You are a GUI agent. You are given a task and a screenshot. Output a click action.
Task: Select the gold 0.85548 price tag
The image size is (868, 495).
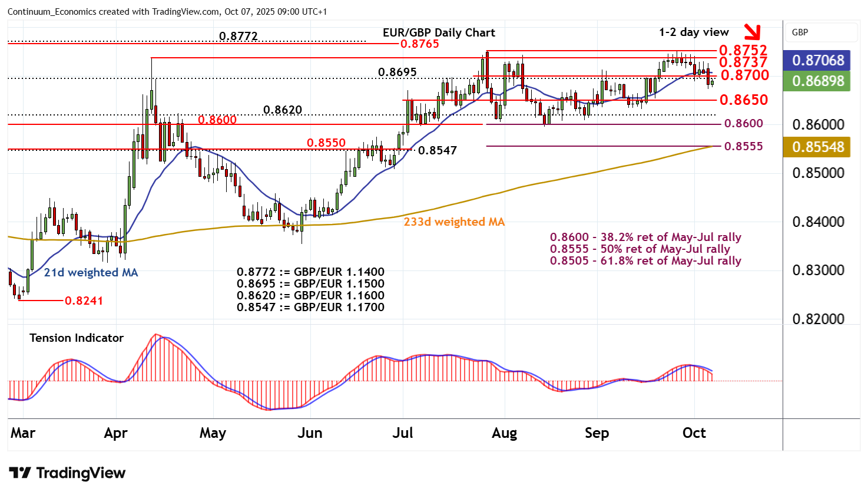817,147
